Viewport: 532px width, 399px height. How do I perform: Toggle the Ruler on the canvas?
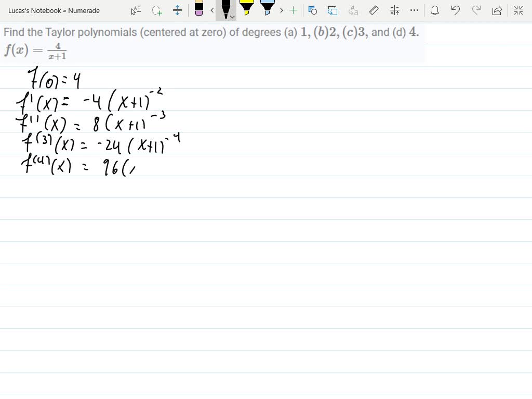point(374,10)
